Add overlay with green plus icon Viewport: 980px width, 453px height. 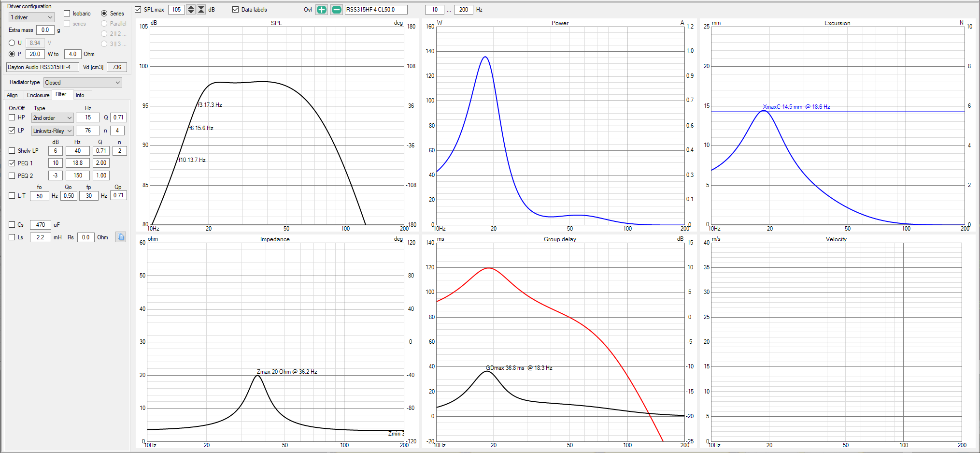322,10
